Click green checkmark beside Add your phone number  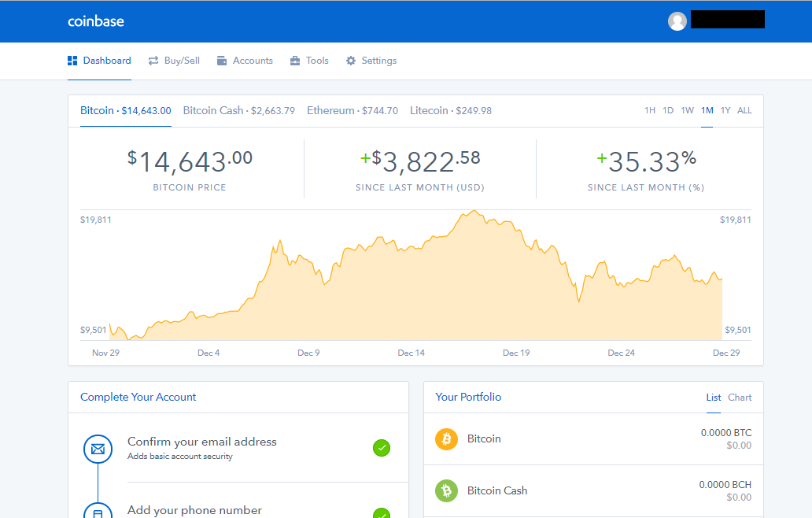[x=382, y=512]
